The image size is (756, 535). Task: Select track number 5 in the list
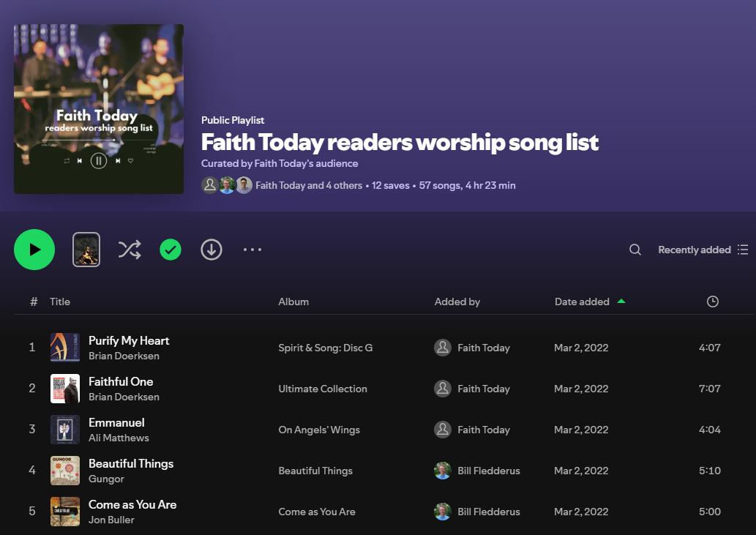coord(32,512)
